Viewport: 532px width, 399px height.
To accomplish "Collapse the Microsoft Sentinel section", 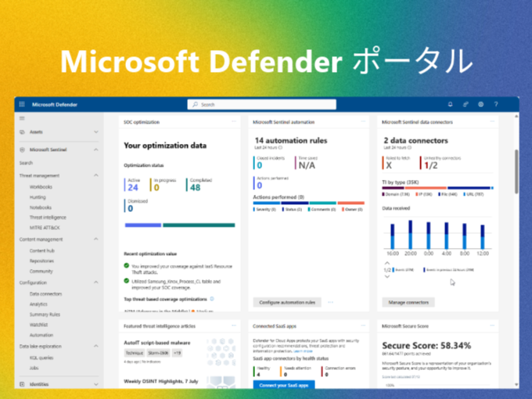I will (x=96, y=149).
